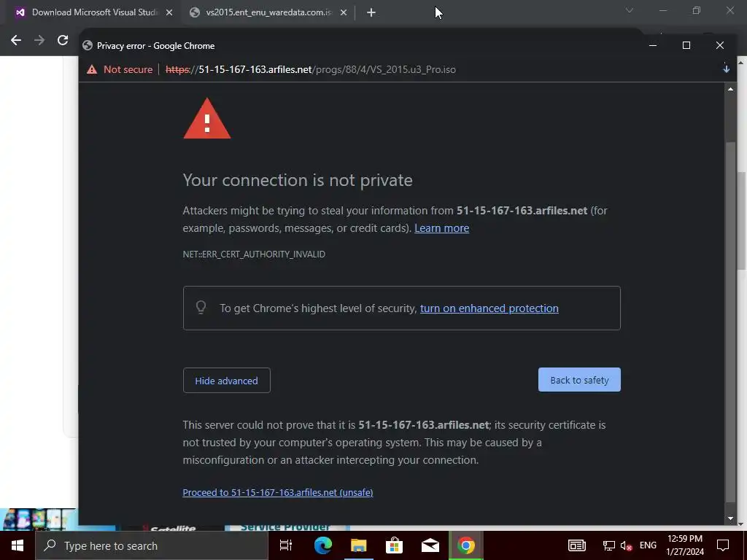Click the muted volume tray icon
Viewport: 747px width, 560px height.
tap(626, 545)
